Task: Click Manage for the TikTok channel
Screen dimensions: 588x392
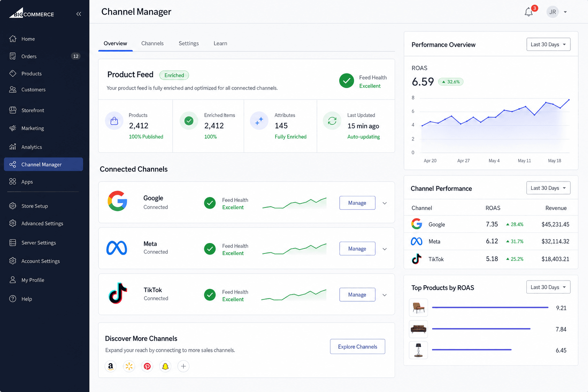Action: pos(357,295)
